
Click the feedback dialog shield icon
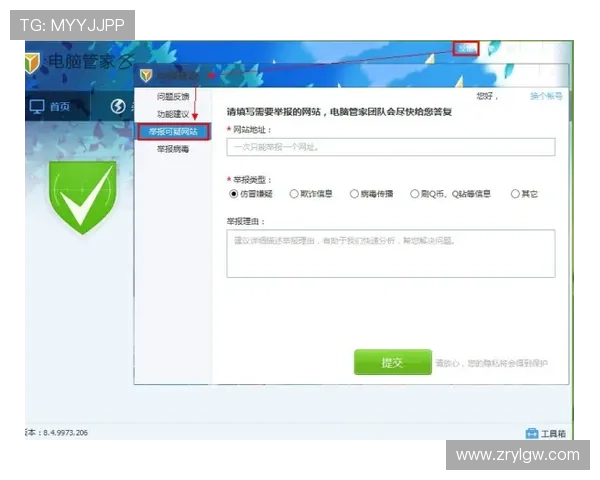146,75
